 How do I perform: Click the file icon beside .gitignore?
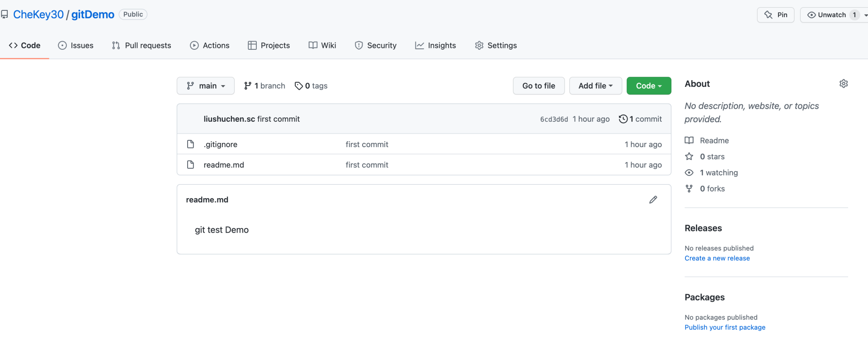[x=190, y=144]
